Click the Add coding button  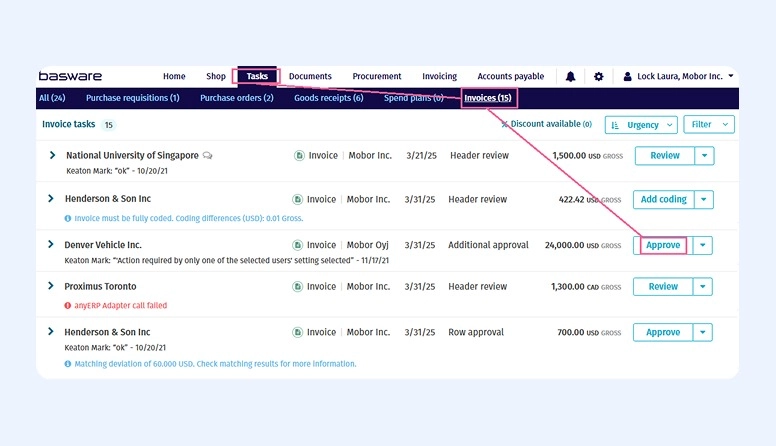(x=663, y=199)
